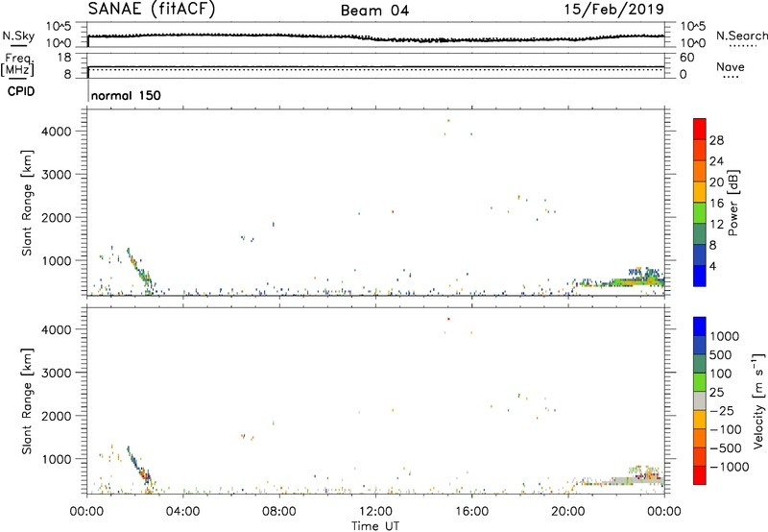Screen dimensions: 768x532
Task: Click the solid N.Sky noise trace line
Action: pos(376,36)
